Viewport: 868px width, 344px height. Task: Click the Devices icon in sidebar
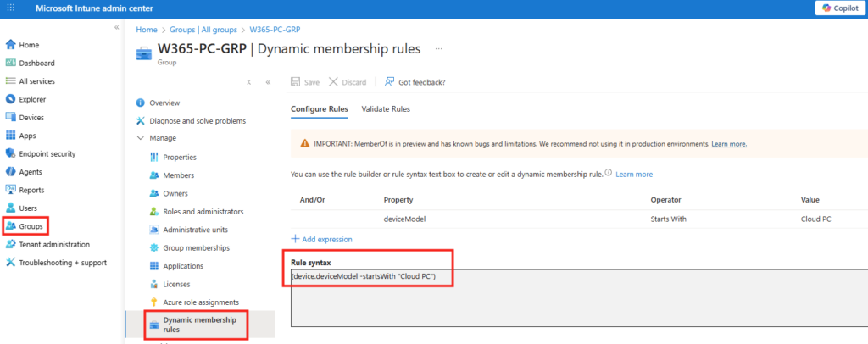coord(11,118)
